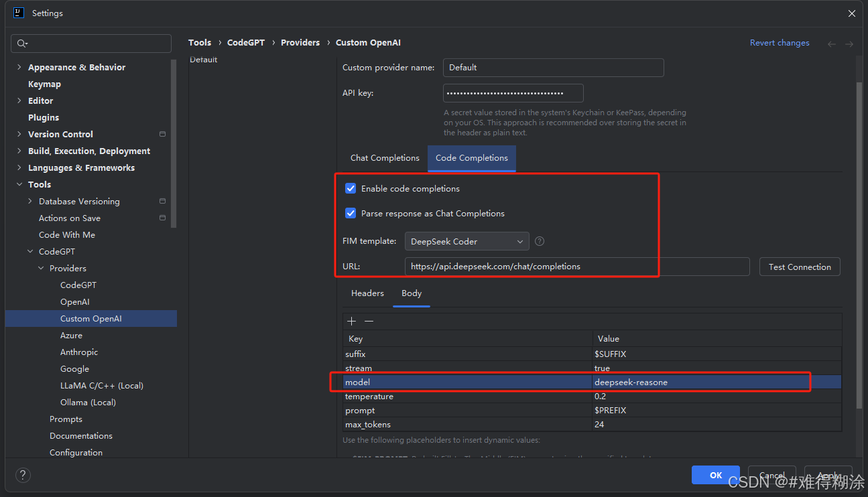The width and height of the screenshot is (868, 497).
Task: Select the Body tab
Action: point(412,293)
